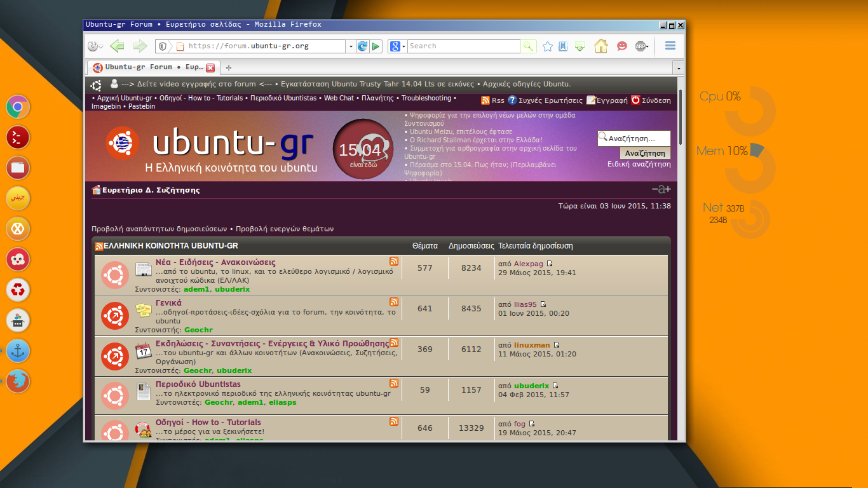The width and height of the screenshot is (868, 488).
Task: Open the Rss feed link
Action: click(x=493, y=100)
